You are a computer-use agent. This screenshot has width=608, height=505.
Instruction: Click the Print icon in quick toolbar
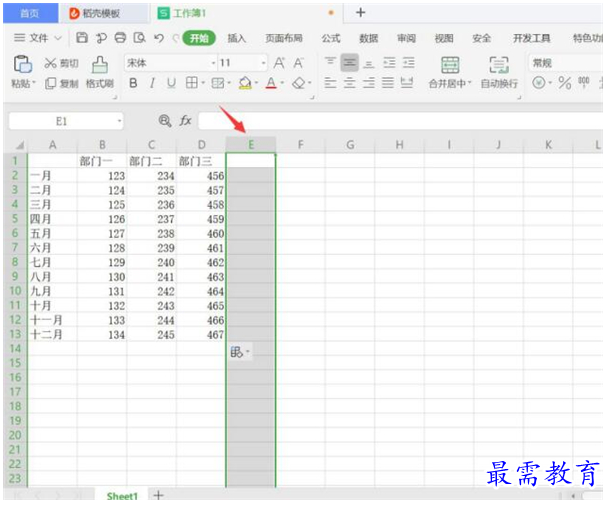[x=120, y=38]
